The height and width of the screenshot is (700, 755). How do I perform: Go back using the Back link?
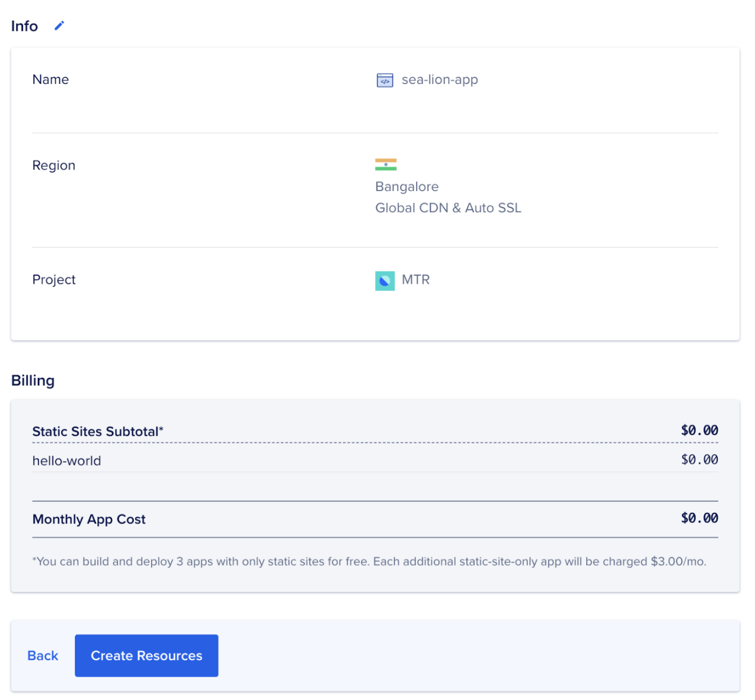[43, 656]
